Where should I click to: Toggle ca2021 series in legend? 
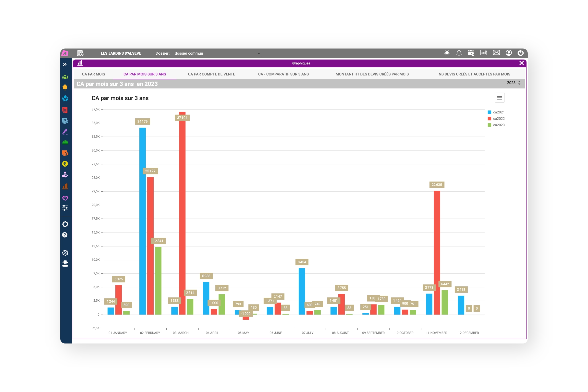click(x=499, y=112)
